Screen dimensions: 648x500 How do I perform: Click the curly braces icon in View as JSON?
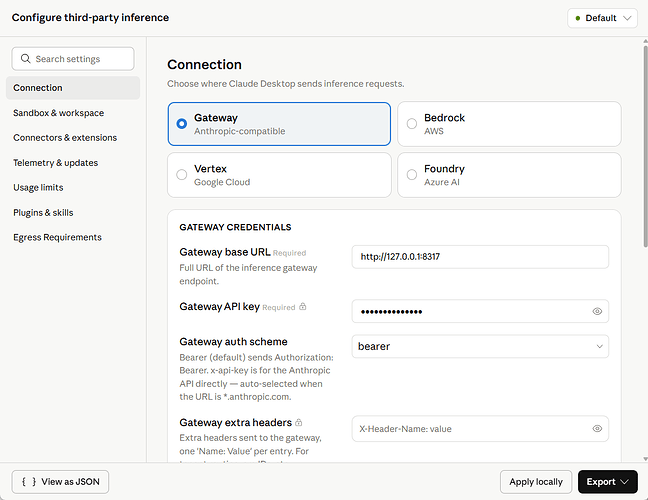pos(29,482)
